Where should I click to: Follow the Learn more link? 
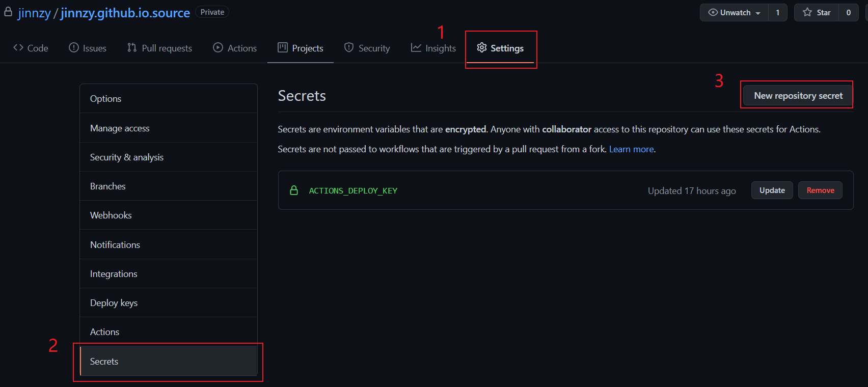[x=631, y=149]
